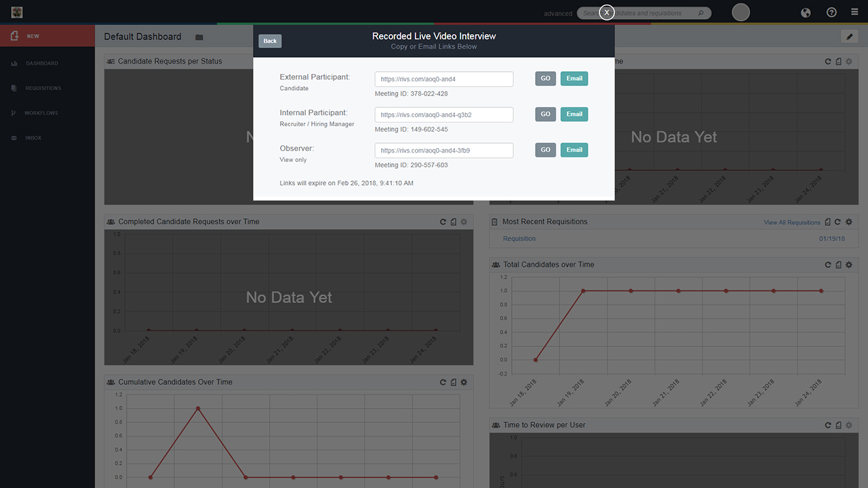Screen dimensions: 868x488
Task: Click the Candidate Requests per Status panel title
Action: click(x=170, y=61)
